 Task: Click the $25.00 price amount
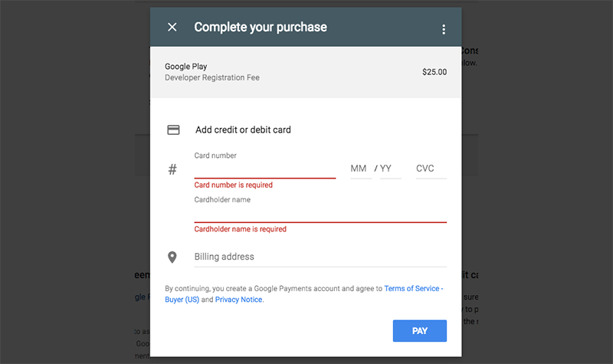[434, 72]
